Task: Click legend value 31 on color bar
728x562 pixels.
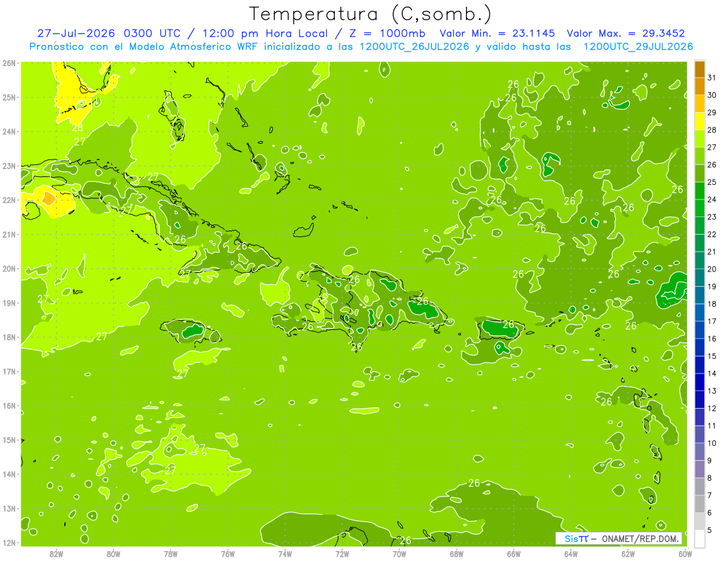Action: tap(712, 78)
